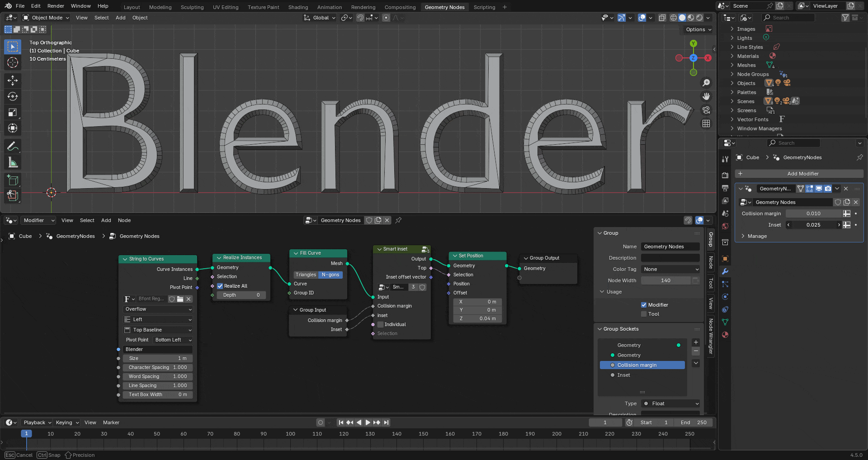Open the Global transform orientation dropdown
868x460 pixels.
pyautogui.click(x=320, y=18)
